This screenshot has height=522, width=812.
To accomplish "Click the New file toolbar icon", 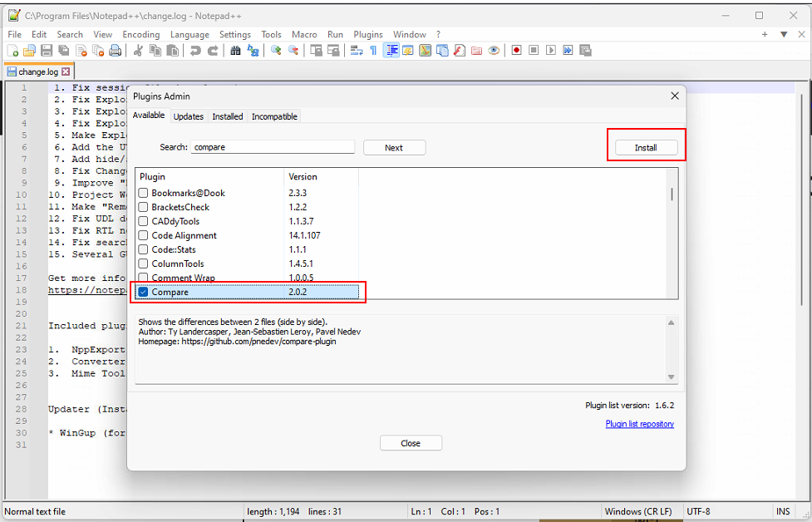I will (13, 51).
